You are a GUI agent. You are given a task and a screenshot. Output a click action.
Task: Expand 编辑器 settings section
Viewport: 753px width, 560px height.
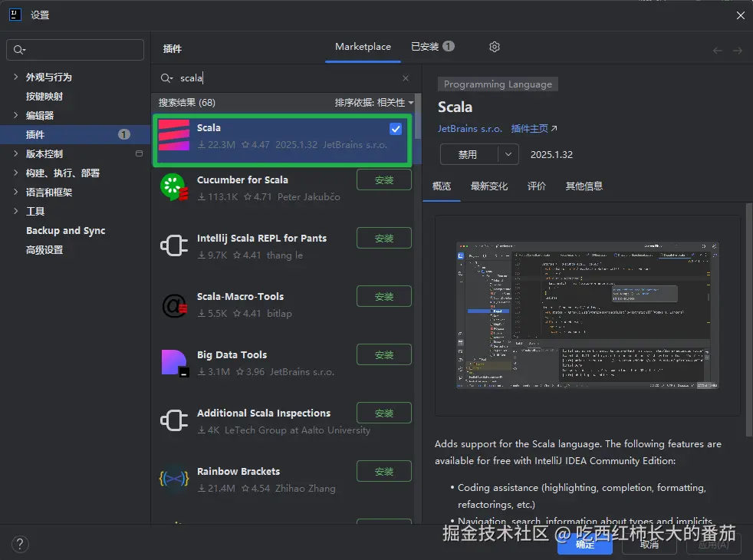tap(16, 115)
